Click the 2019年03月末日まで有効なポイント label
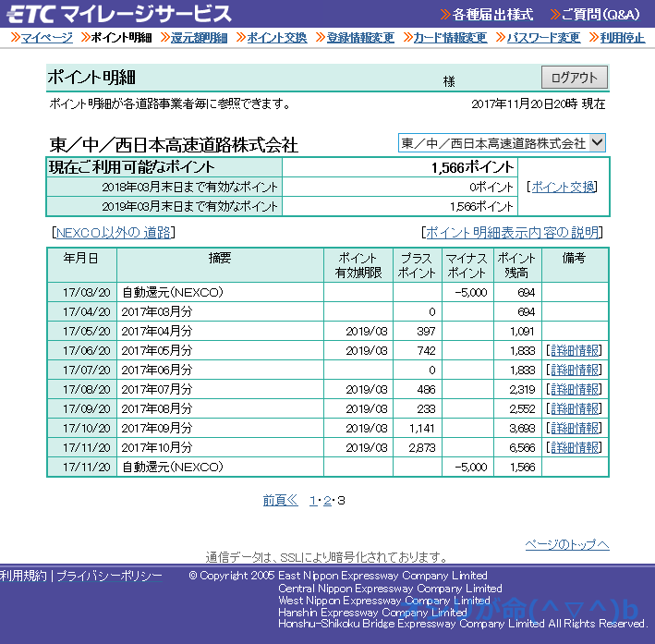This screenshot has width=655, height=644. (189, 206)
